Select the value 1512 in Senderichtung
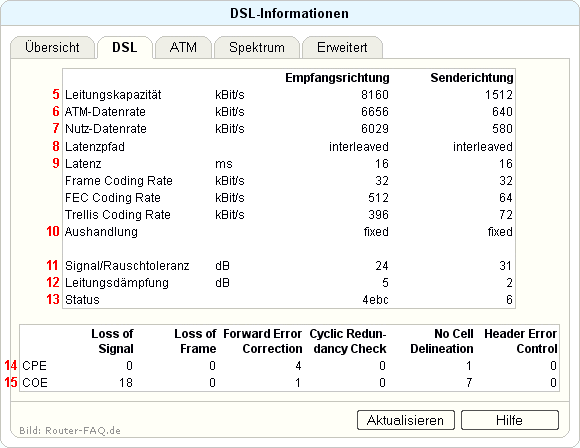This screenshot has height=448, width=580. pyautogui.click(x=499, y=95)
